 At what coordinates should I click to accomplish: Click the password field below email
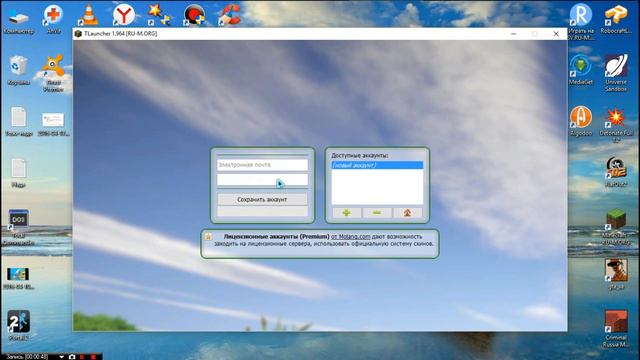tap(262, 180)
